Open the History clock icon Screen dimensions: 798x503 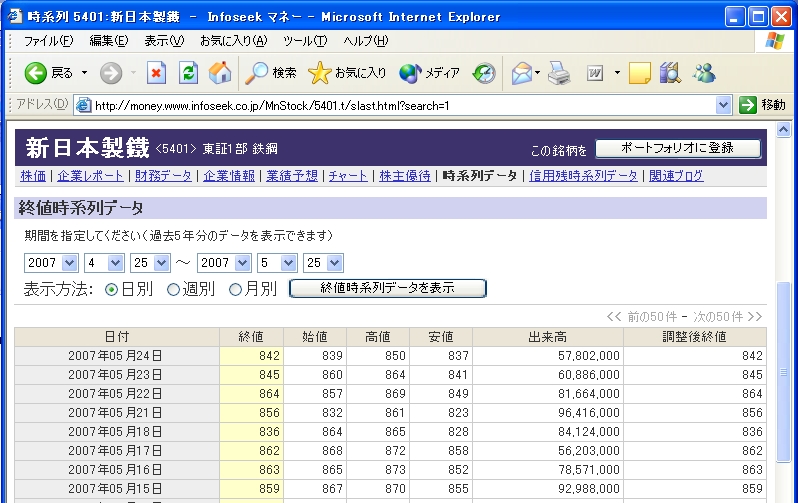(483, 73)
